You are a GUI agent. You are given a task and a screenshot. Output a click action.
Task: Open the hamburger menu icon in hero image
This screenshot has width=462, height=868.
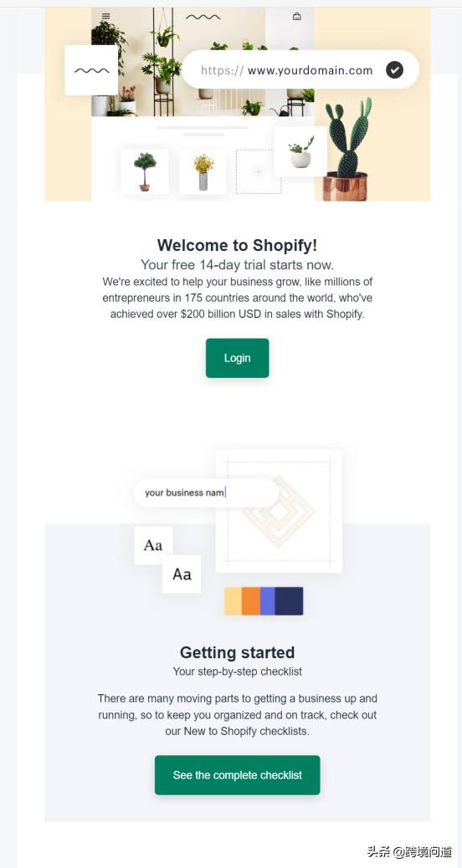click(105, 17)
